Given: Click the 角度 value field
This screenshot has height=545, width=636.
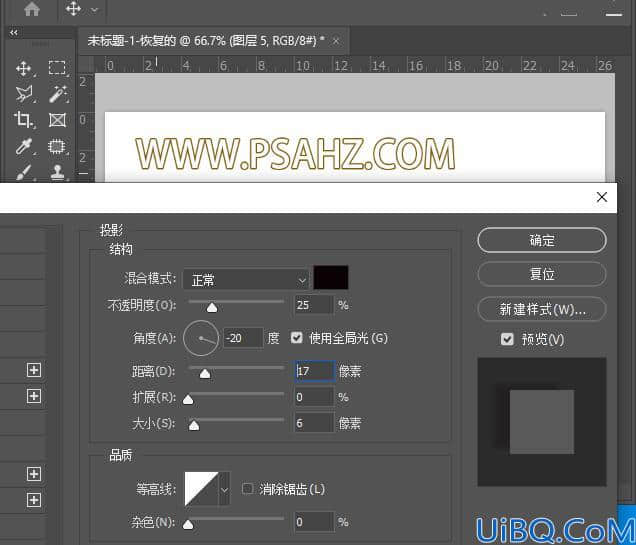Looking at the screenshot, I should (243, 338).
